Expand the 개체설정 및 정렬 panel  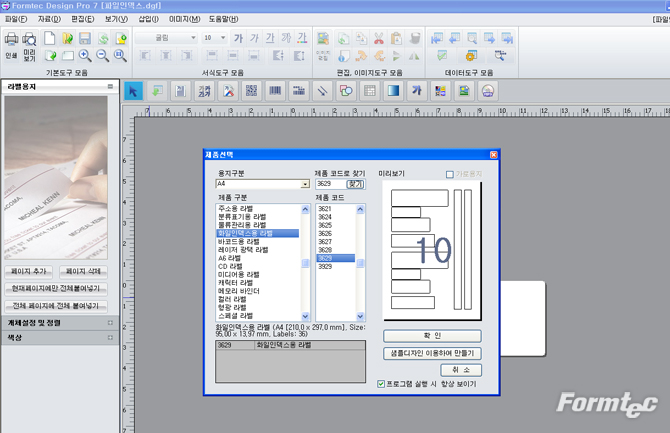coord(110,323)
